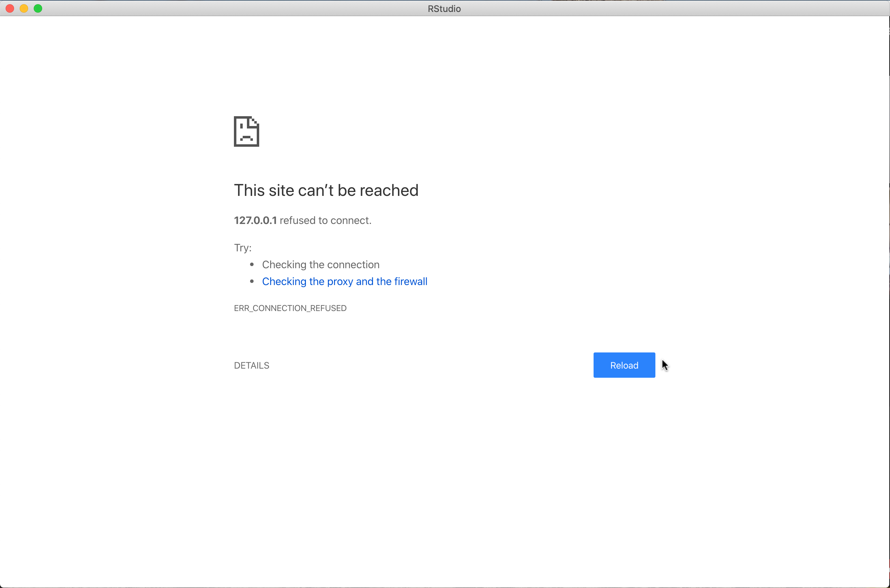
Task: Click the Try: label
Action: [x=242, y=247]
